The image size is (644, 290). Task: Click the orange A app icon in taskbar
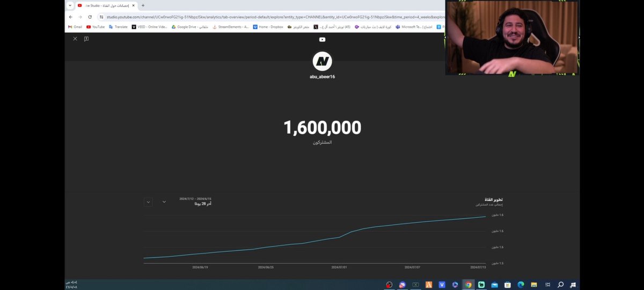pyautogui.click(x=429, y=285)
